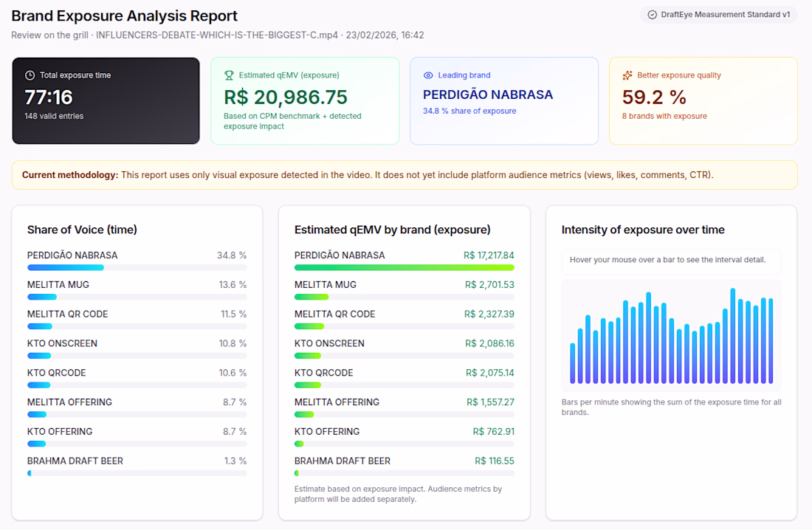The height and width of the screenshot is (530, 812).
Task: Click the green PERDIGÃO NABRASA qEMV bar
Action: pos(404,267)
